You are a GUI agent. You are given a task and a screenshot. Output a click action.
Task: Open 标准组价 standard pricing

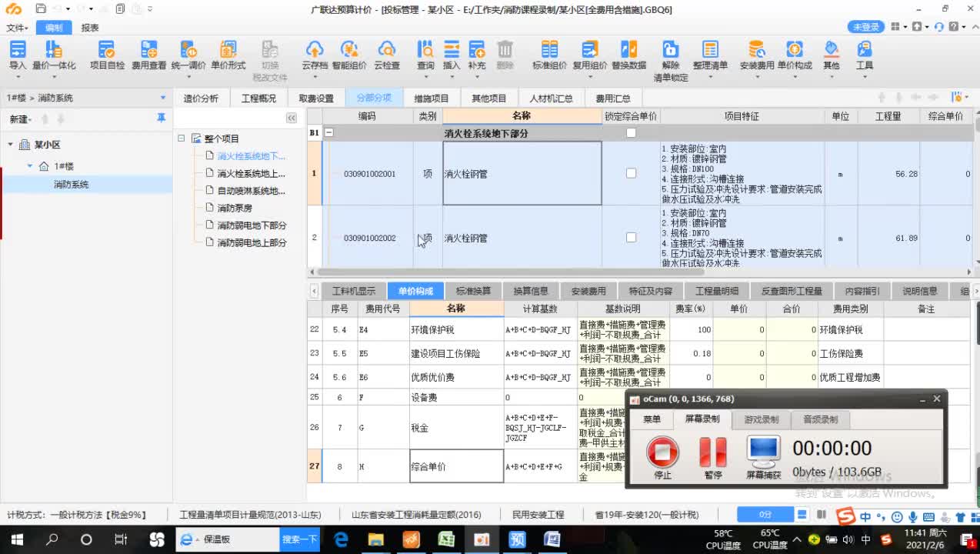[549, 55]
